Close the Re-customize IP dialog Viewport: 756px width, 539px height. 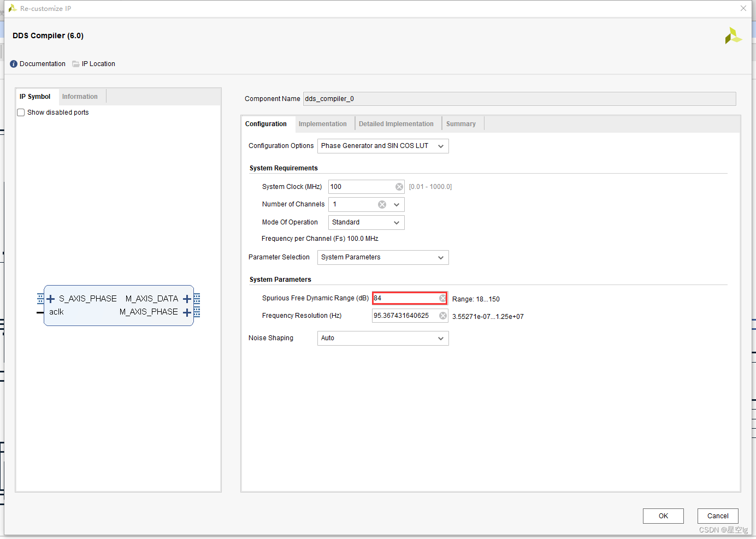pos(743,8)
